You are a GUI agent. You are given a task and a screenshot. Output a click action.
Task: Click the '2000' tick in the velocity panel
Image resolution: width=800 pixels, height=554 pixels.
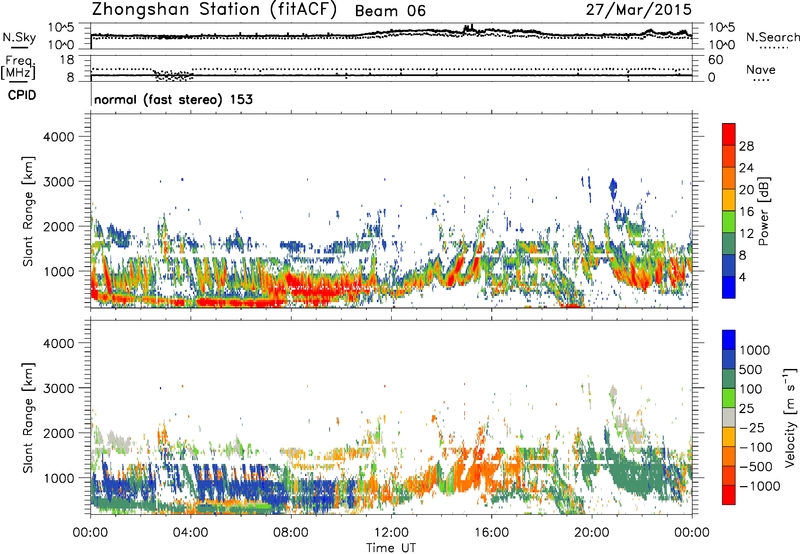point(58,433)
